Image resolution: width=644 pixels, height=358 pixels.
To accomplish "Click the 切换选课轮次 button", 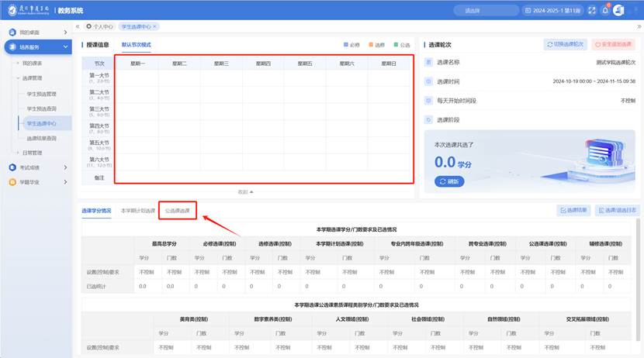I will click(x=565, y=45).
